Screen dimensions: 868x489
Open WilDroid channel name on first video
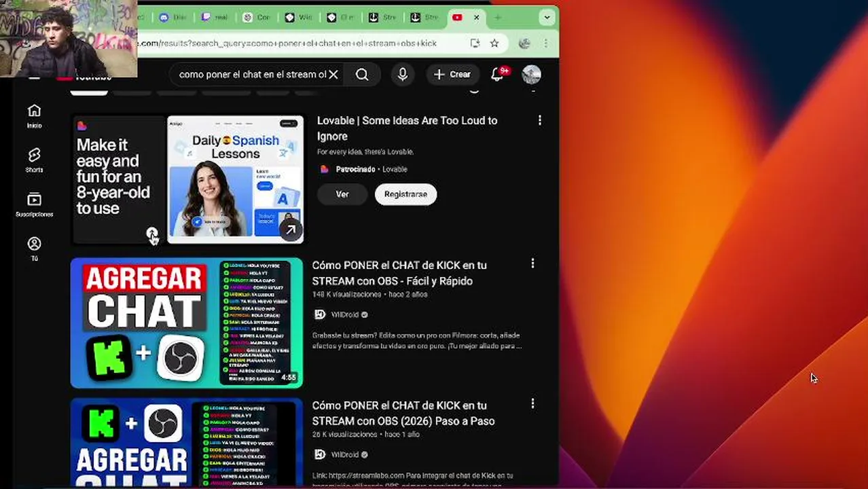344,314
